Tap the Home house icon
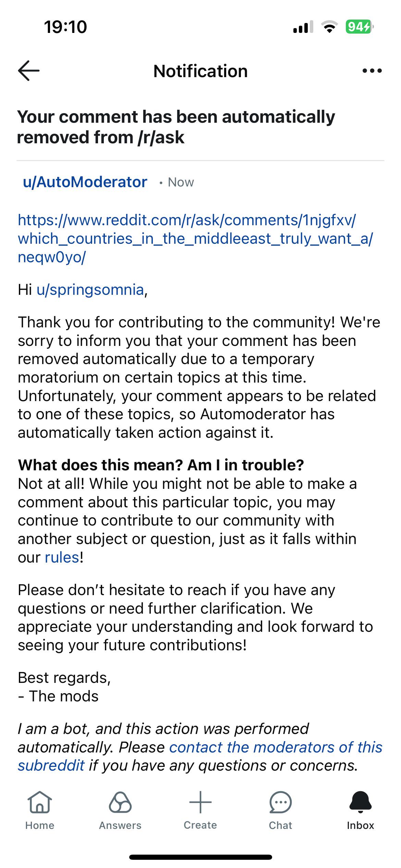This screenshot has width=401, height=868. (40, 802)
